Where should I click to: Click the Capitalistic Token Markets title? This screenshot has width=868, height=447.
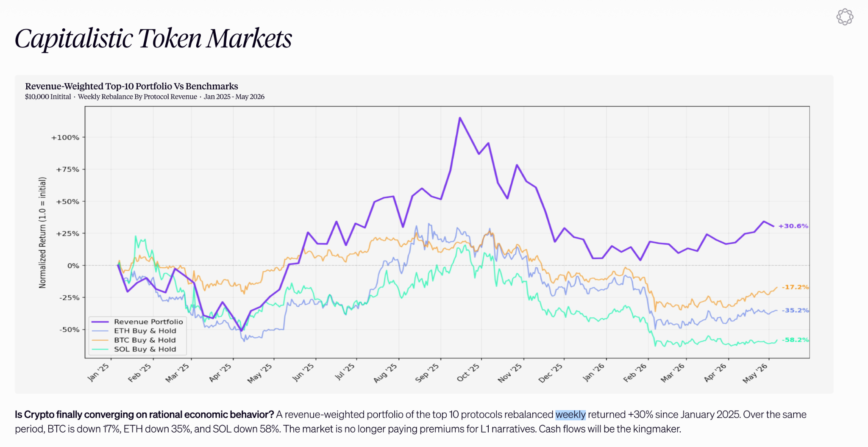(153, 39)
